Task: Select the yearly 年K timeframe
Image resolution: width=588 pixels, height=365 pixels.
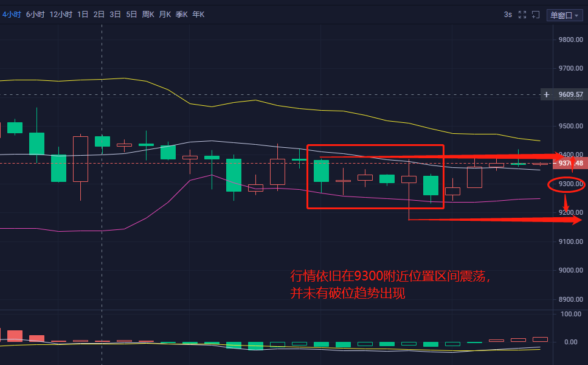Action: click(x=197, y=14)
